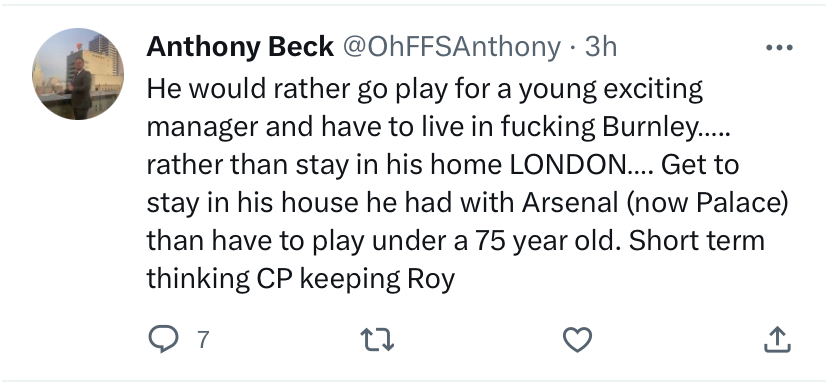Click "young exciting" in the first line
This screenshot has height=387, width=828.
point(611,89)
